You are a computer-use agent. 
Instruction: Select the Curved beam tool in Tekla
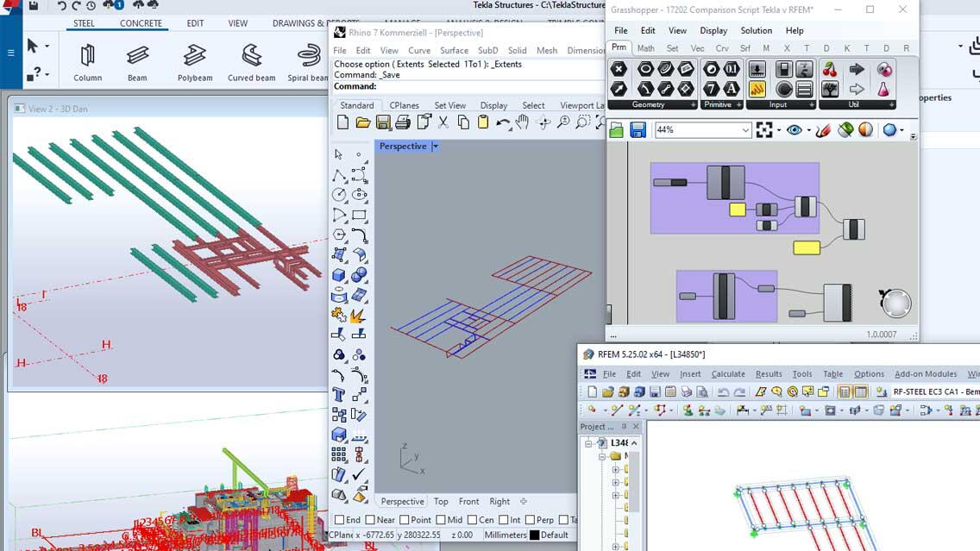[251, 62]
